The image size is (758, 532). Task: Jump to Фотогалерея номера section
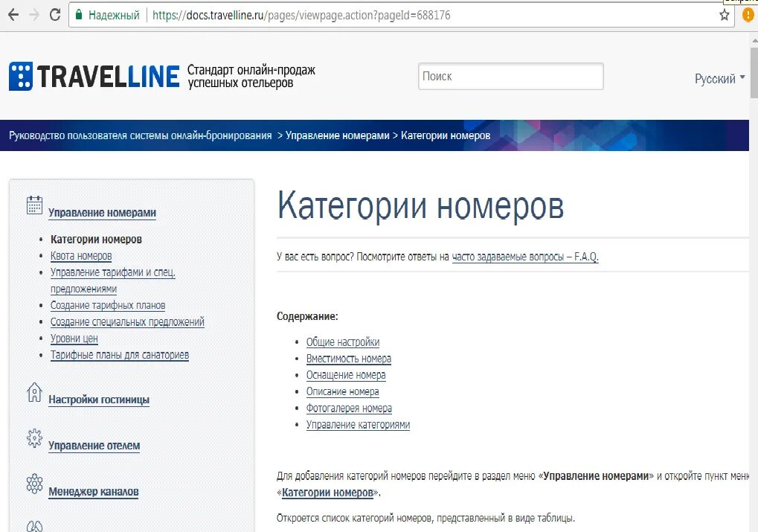(x=349, y=408)
